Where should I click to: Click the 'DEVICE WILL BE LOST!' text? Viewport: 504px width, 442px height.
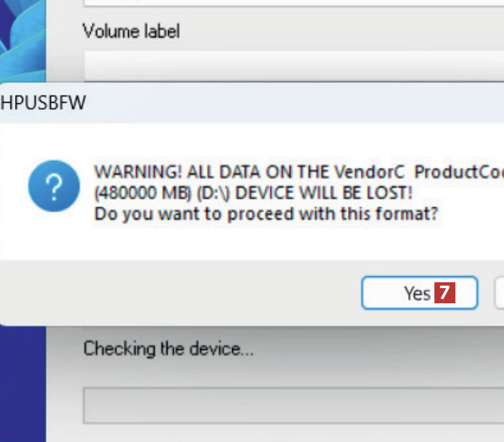[x=336, y=193]
